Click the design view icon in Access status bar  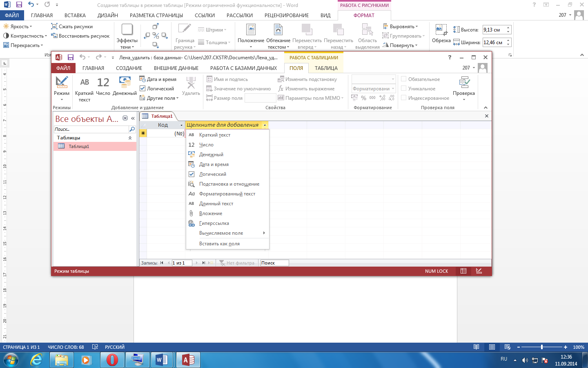(x=479, y=271)
